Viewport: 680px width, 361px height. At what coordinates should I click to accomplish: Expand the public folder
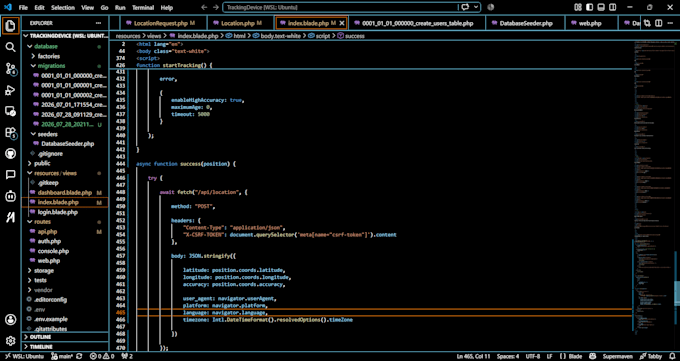(x=65, y=163)
